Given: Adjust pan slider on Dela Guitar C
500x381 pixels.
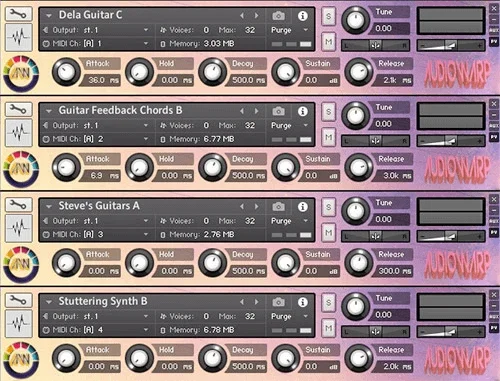Looking at the screenshot, I should tap(376, 45).
